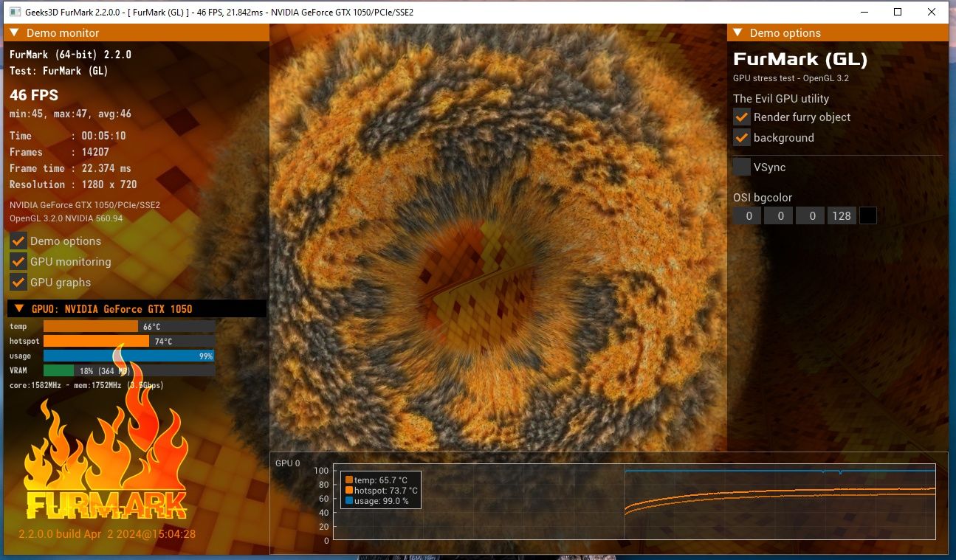Image resolution: width=956 pixels, height=560 pixels.
Task: Click the third OSI bgcolor value field
Action: pyautogui.click(x=810, y=215)
